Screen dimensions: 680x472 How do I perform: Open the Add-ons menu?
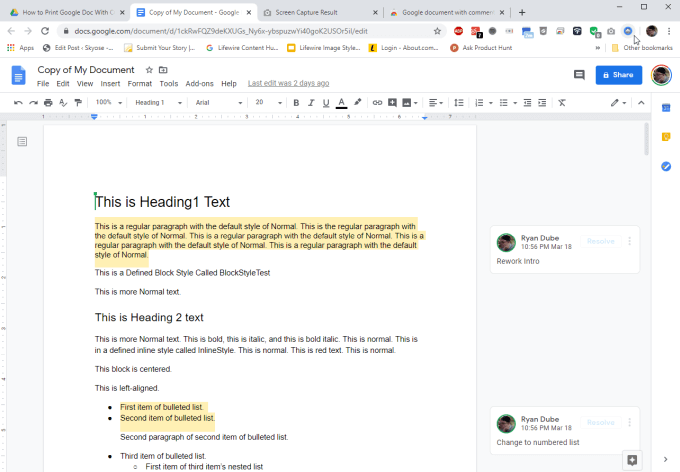click(199, 84)
